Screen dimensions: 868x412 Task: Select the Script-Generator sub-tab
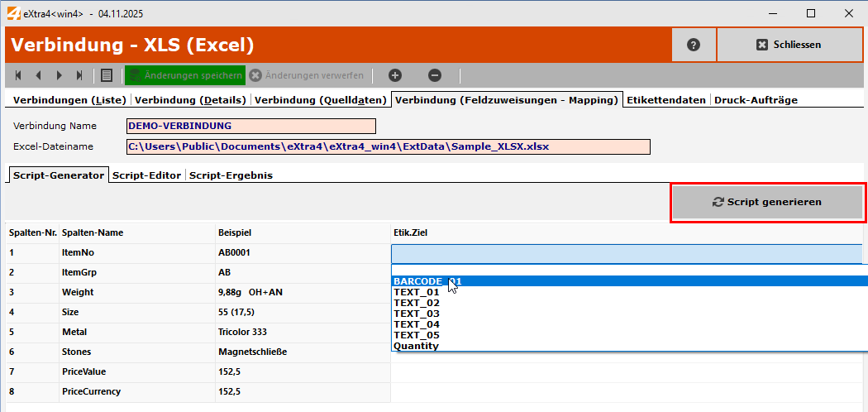59,175
